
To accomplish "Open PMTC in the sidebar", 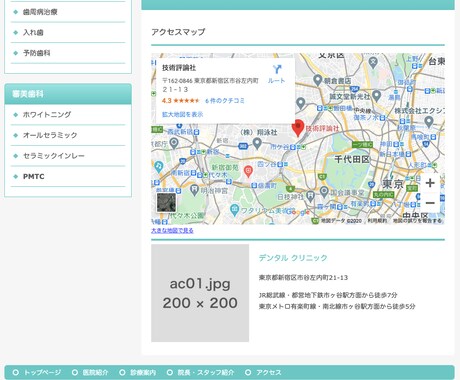I will pos(34,176).
